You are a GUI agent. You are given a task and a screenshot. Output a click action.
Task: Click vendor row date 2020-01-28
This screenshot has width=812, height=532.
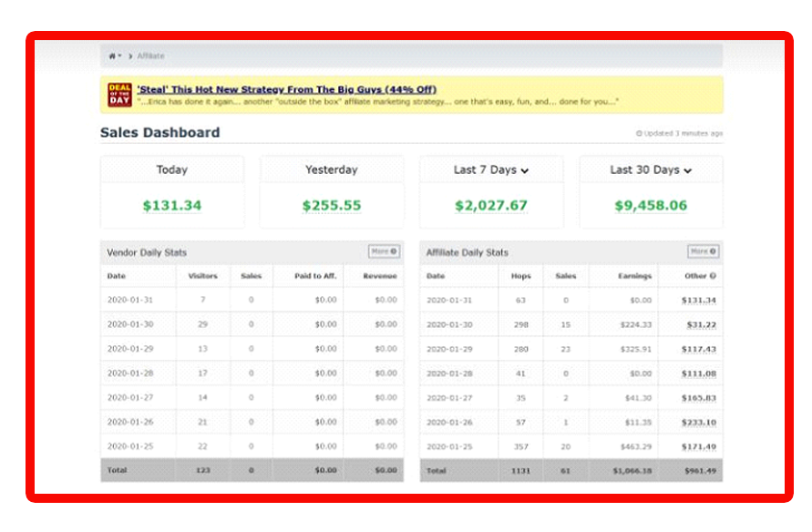[x=130, y=373]
